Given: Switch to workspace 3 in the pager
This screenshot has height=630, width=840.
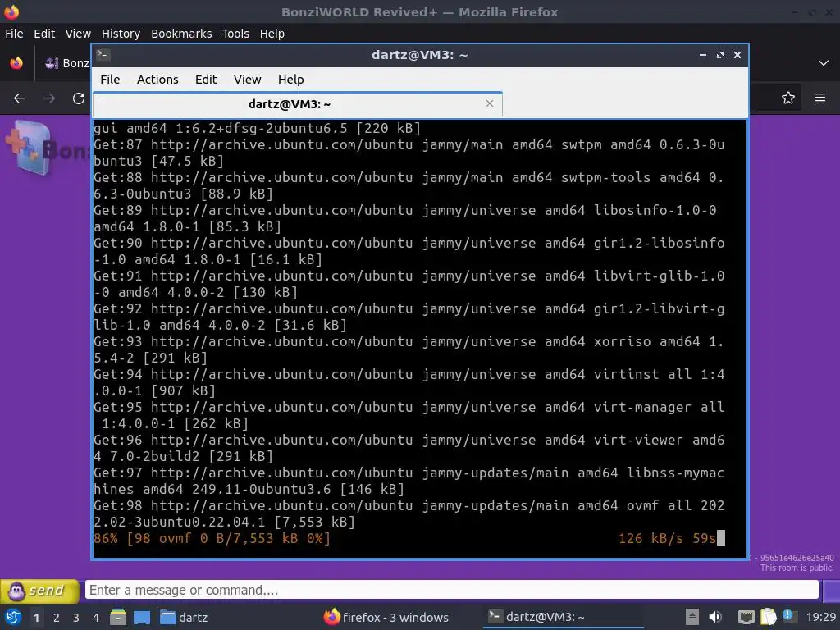Looking at the screenshot, I should tap(76, 618).
